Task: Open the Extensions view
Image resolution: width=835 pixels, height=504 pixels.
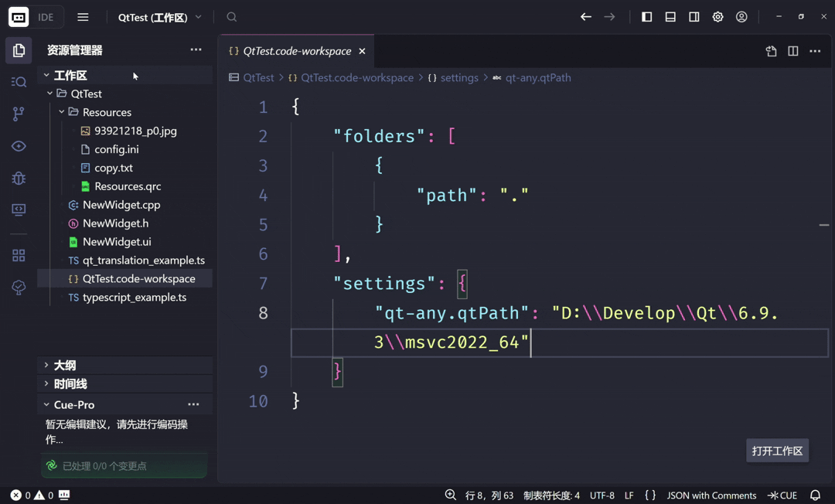Action: click(x=19, y=255)
